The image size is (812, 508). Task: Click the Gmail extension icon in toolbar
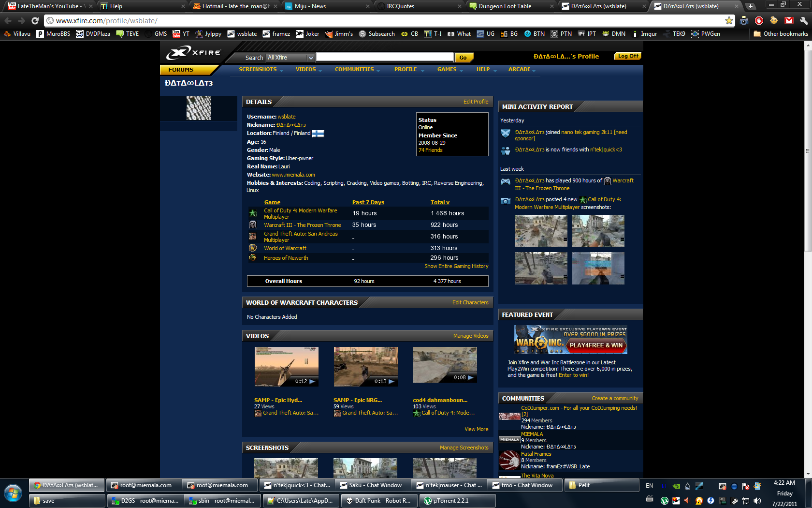coord(789,21)
